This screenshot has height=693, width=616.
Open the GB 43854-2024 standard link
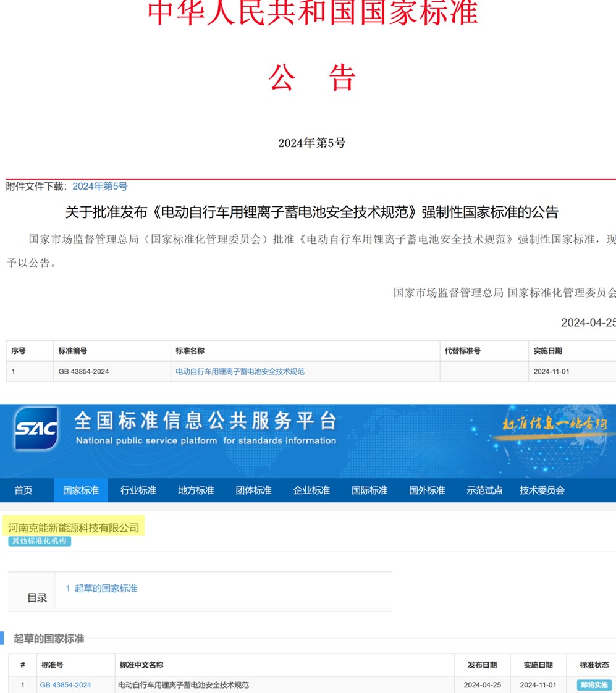[66, 685]
